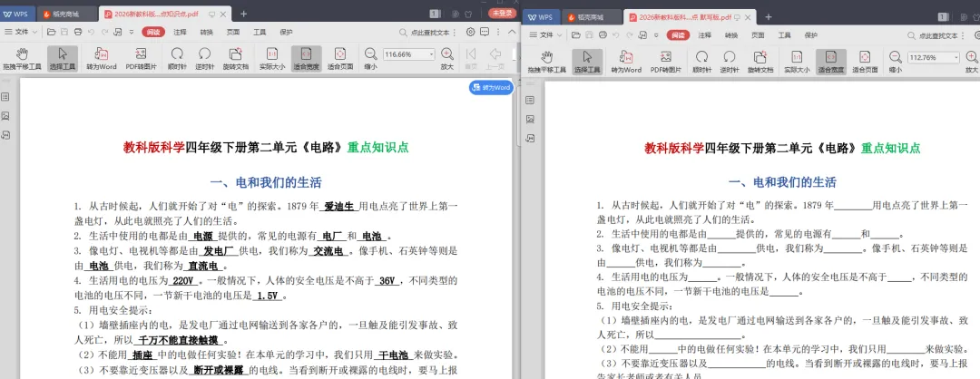Go to 上一页 in 知识点.pdf window
The image size is (980, 379).
(495, 59)
